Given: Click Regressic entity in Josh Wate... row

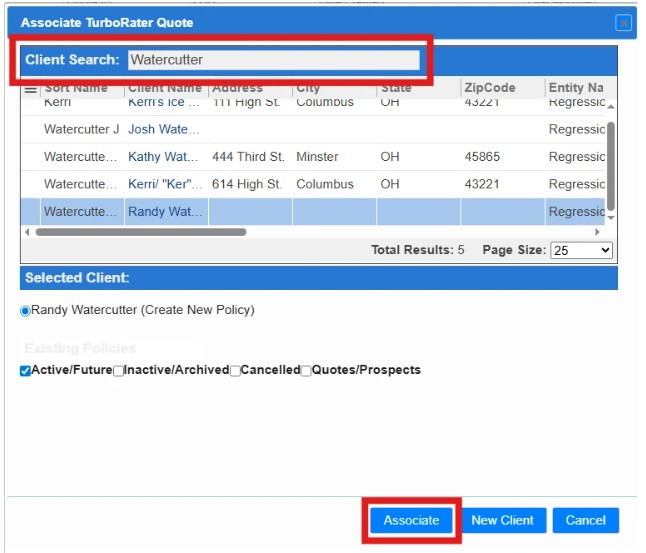Looking at the screenshot, I should pos(576,129).
